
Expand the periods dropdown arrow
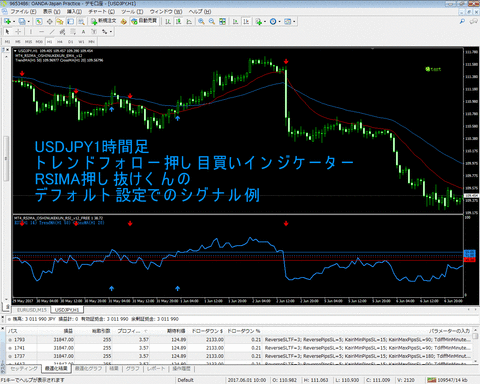coord(279,22)
